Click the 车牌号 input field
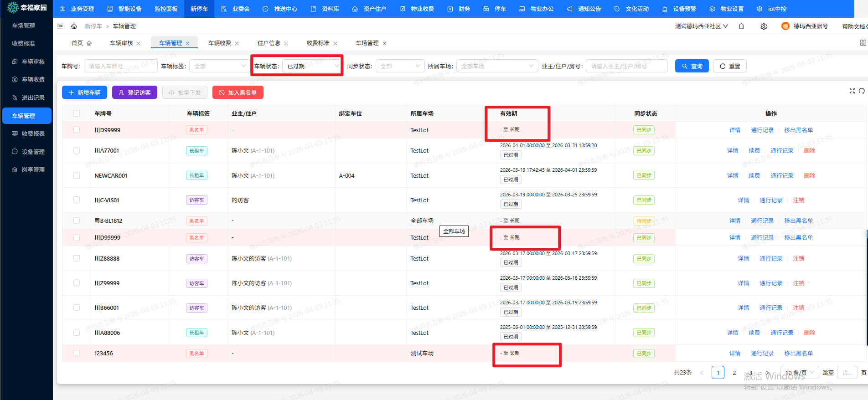This screenshot has height=400, width=868. 120,66
